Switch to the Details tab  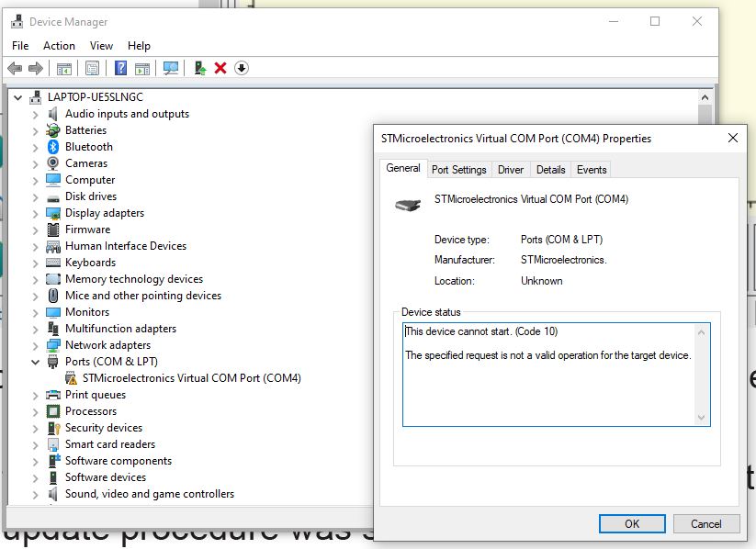550,170
